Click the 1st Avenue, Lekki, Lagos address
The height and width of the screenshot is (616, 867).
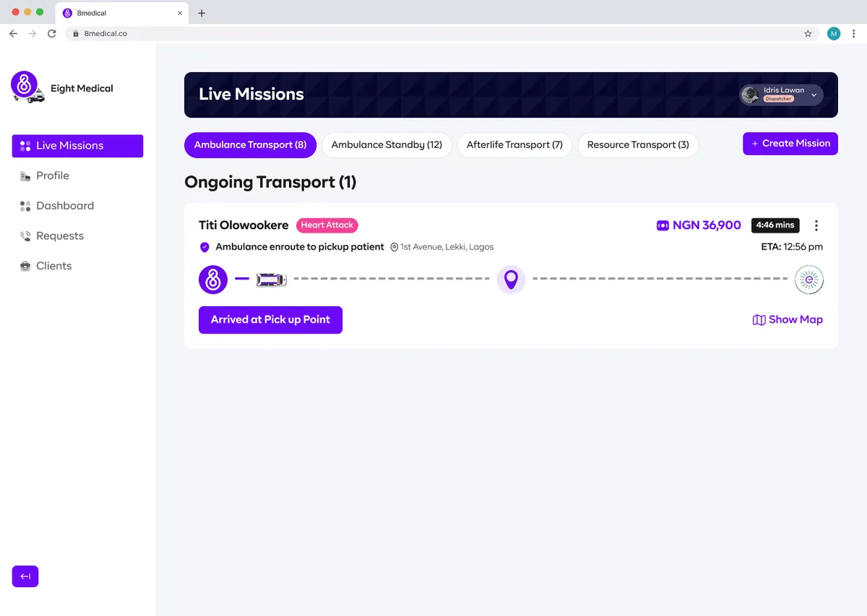pyautogui.click(x=447, y=247)
